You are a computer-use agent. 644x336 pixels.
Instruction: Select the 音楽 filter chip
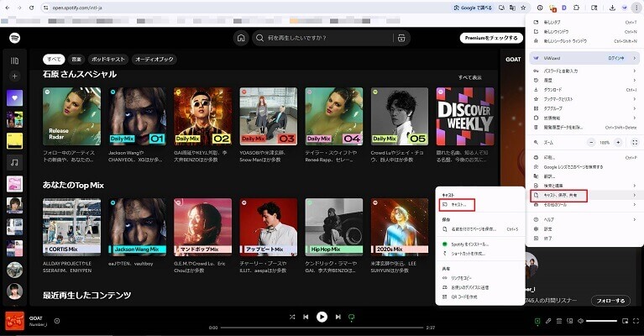tap(76, 59)
